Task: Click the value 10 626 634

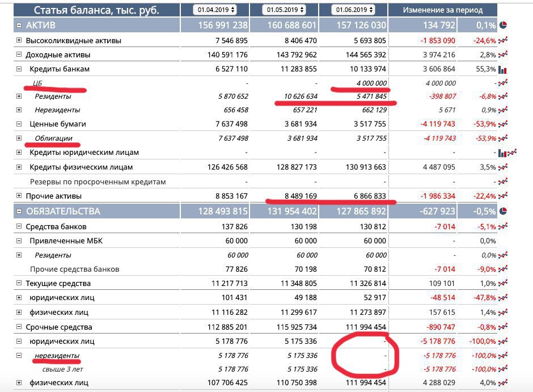Action: (301, 96)
